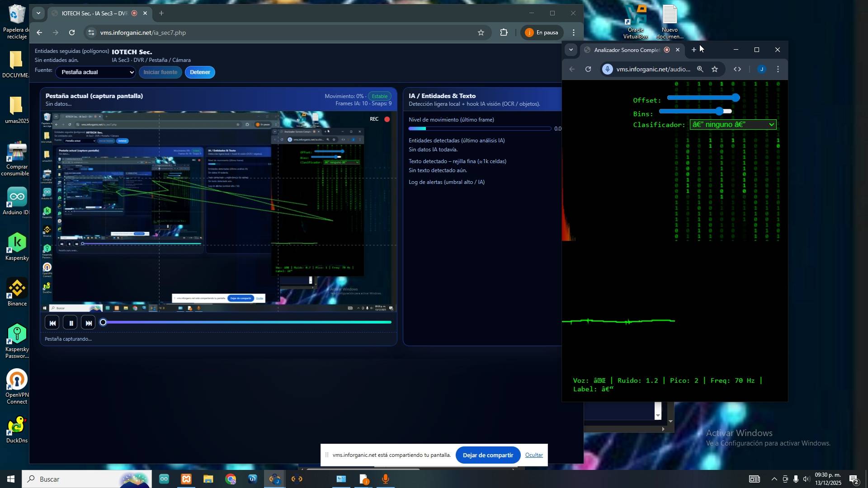Pause the capture playback
This screenshot has width=868, height=488.
coord(71,323)
